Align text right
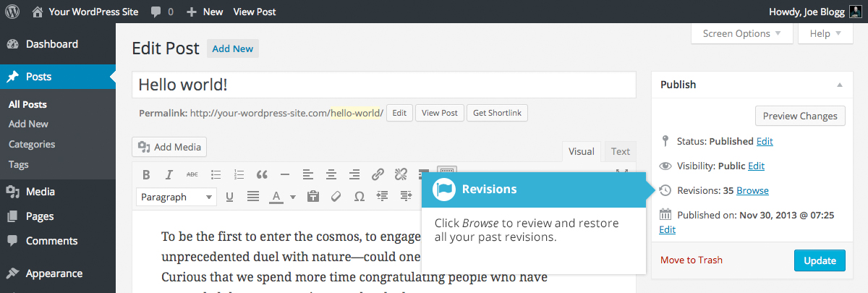Image resolution: width=868 pixels, height=293 pixels. (x=354, y=174)
